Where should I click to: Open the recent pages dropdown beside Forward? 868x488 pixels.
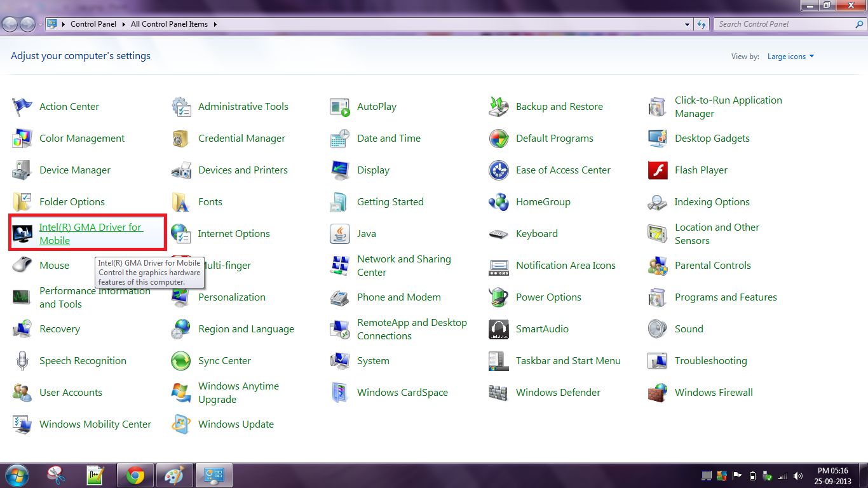click(x=40, y=24)
